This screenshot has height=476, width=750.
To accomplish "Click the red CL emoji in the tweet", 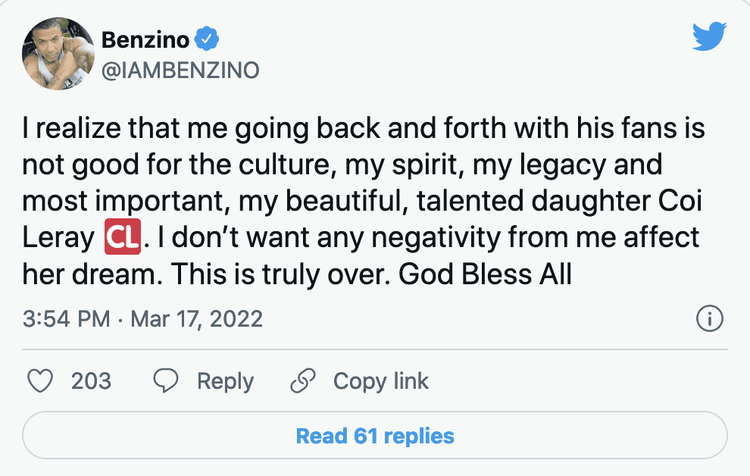I will coord(122,240).
